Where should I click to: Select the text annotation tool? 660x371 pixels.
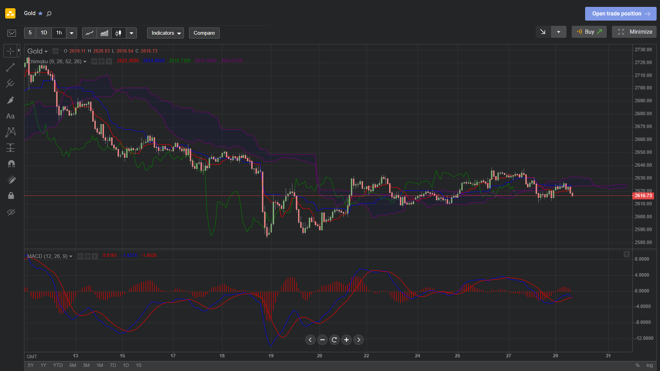point(11,116)
